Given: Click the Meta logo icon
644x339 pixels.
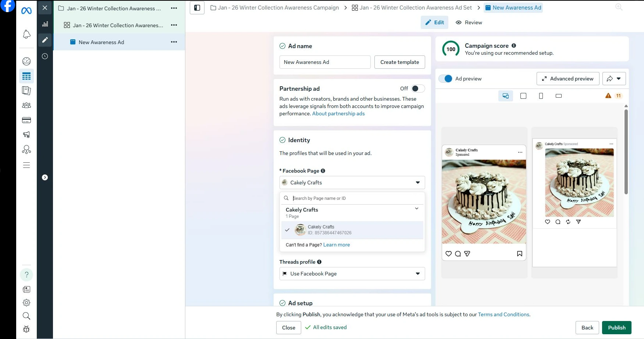Looking at the screenshot, I should (26, 11).
